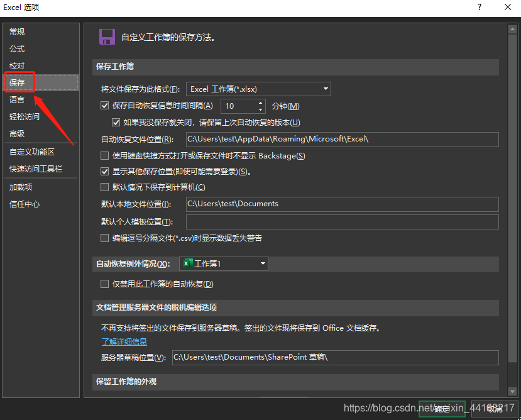Screen dimensions: 521x420
Task: Toggle 显示其他保存位置 checkbox
Action: click(x=105, y=172)
